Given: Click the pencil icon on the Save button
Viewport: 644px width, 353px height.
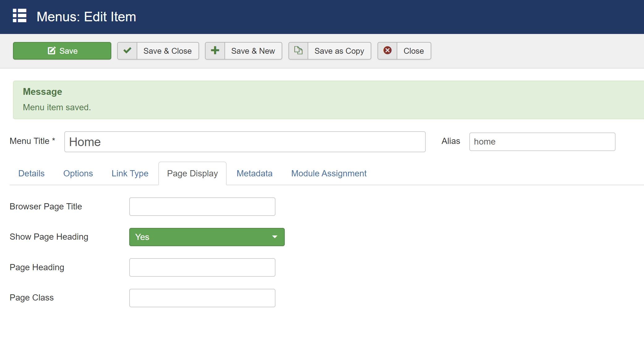Looking at the screenshot, I should pyautogui.click(x=51, y=51).
